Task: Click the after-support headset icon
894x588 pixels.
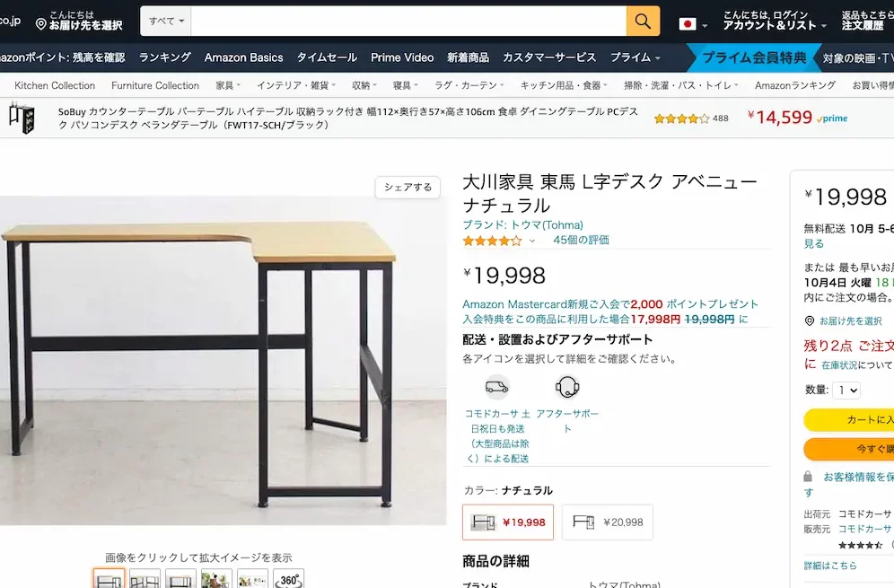Action: (x=566, y=388)
